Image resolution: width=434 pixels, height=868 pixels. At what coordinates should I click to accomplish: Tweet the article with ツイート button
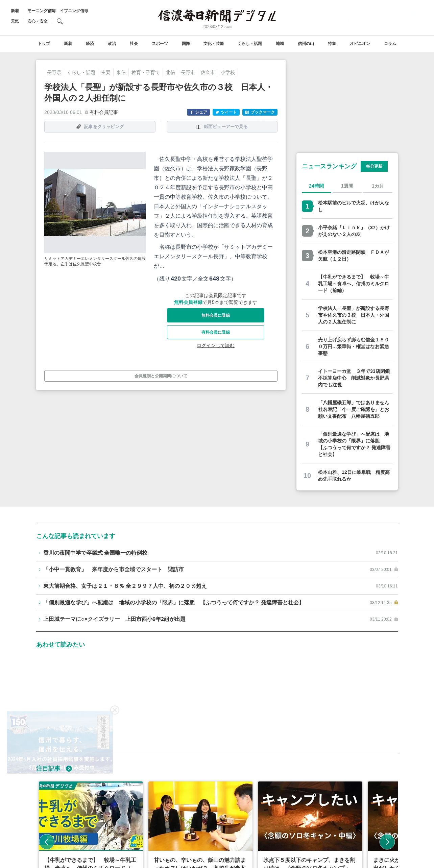[226, 112]
